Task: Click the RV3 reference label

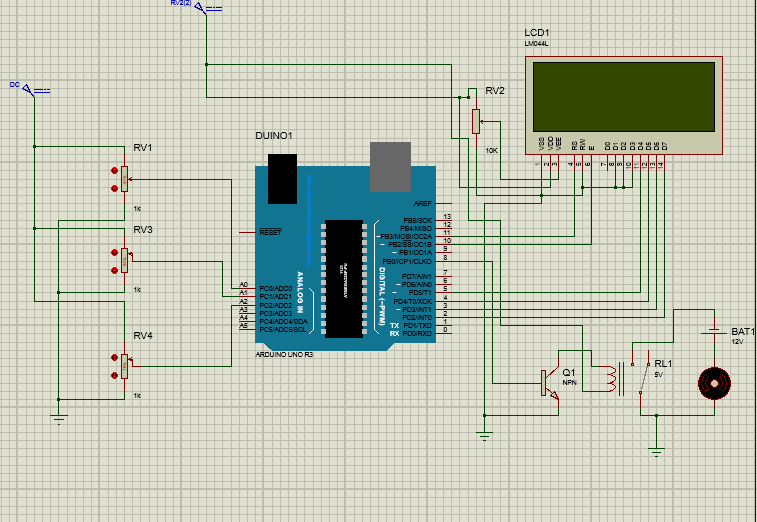Action: click(x=143, y=230)
